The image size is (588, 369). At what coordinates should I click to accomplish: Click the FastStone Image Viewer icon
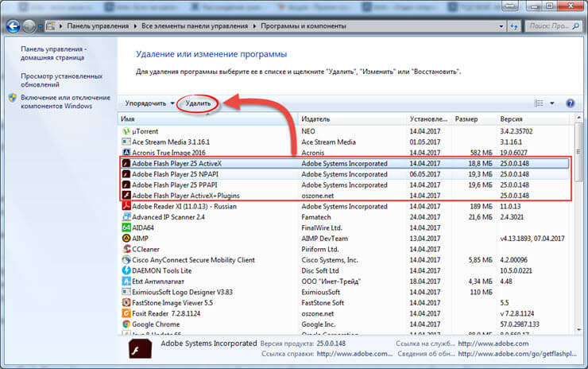tap(126, 302)
